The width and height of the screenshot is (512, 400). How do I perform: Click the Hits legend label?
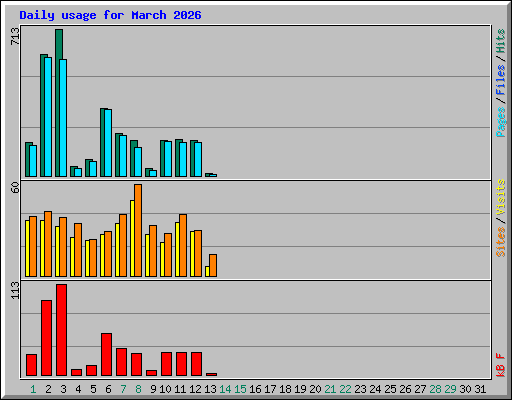(x=500, y=41)
